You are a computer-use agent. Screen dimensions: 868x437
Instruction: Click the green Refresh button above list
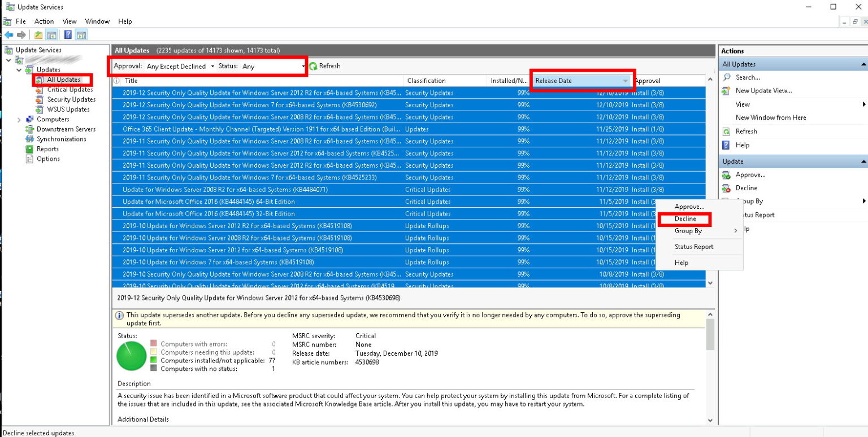(325, 66)
